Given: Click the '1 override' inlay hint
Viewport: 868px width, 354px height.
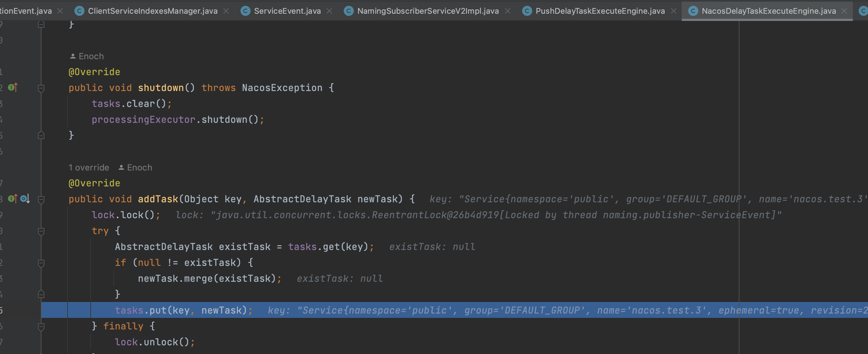Looking at the screenshot, I should coord(89,168).
